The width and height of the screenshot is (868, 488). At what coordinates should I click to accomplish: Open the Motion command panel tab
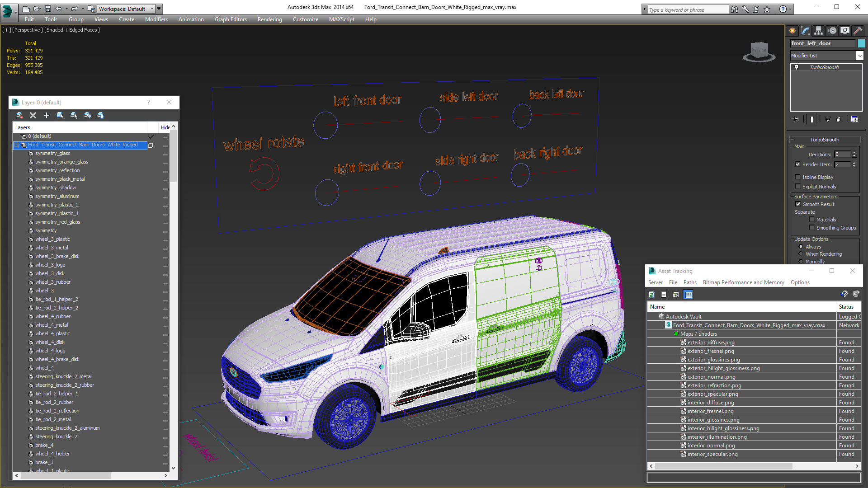(832, 31)
